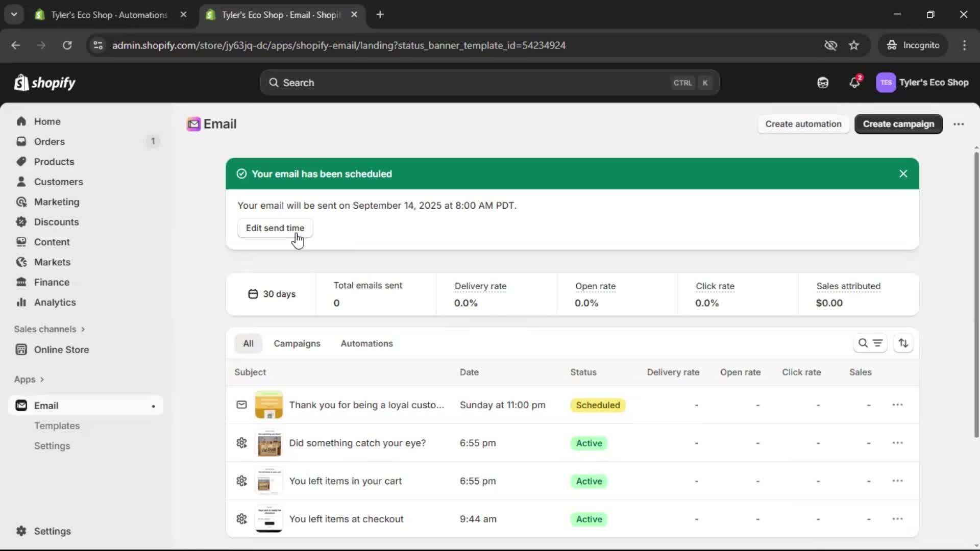Open the 30 days date range selector
Image resolution: width=980 pixels, height=551 pixels.
pos(271,294)
